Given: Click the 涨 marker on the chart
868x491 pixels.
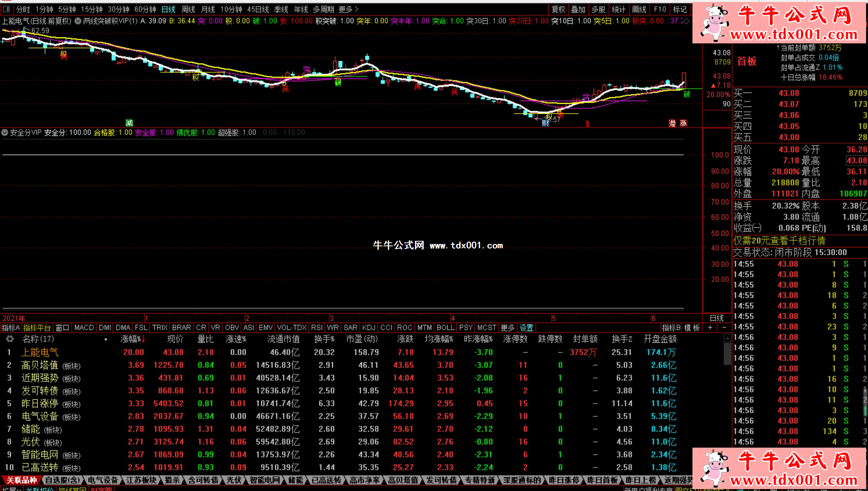Looking at the screenshot, I should pyautogui.click(x=683, y=123).
